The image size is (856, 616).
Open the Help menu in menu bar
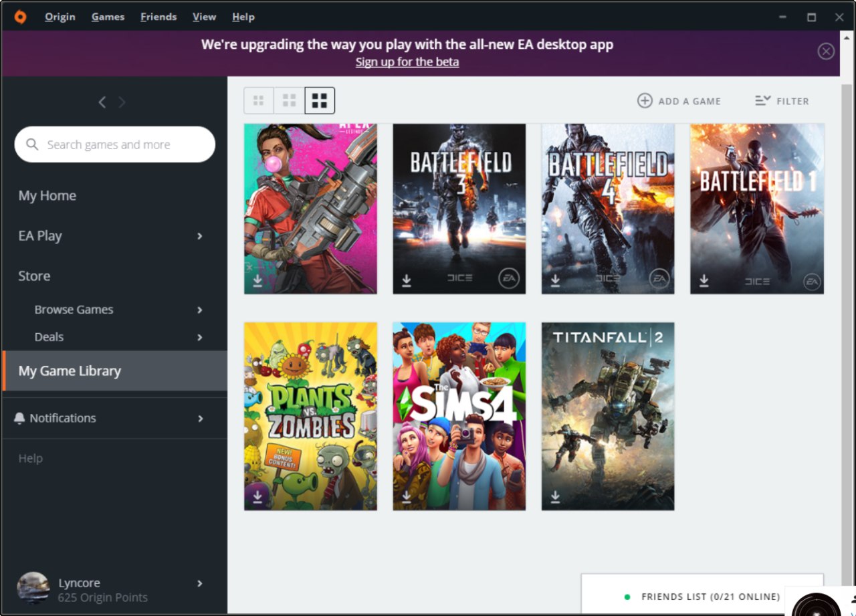[x=243, y=17]
